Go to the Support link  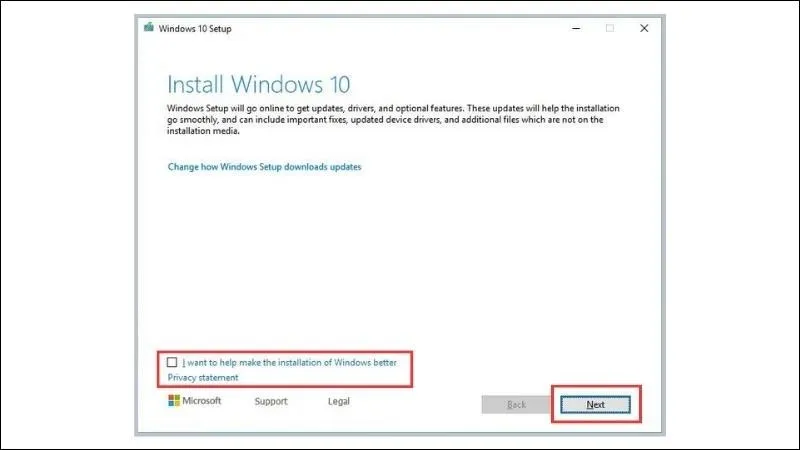270,402
